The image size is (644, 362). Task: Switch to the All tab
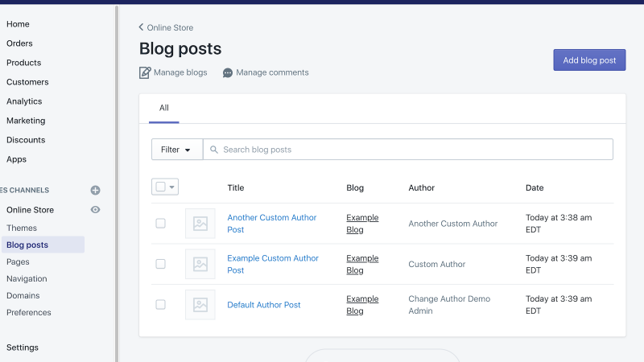point(164,108)
